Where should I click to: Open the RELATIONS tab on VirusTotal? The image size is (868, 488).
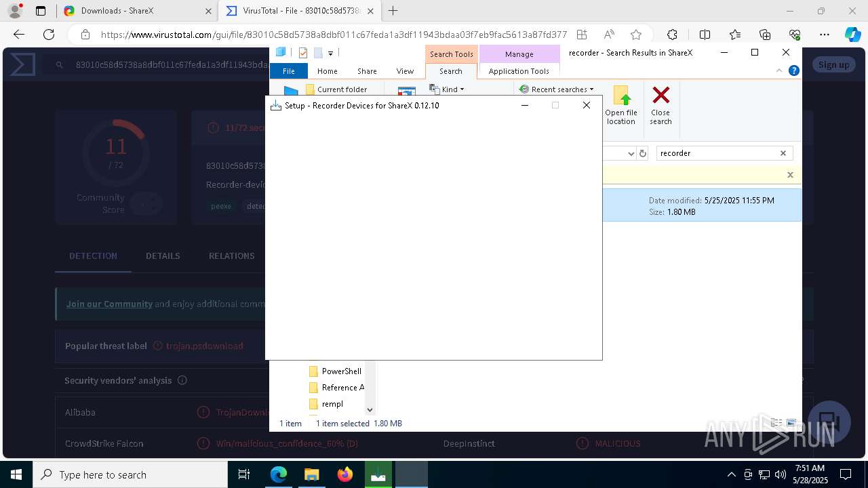(232, 256)
